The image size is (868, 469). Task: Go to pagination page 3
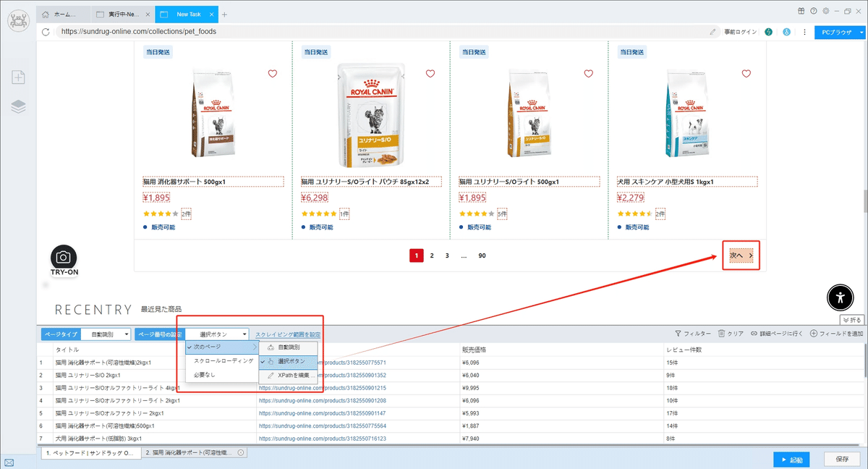[x=447, y=255]
